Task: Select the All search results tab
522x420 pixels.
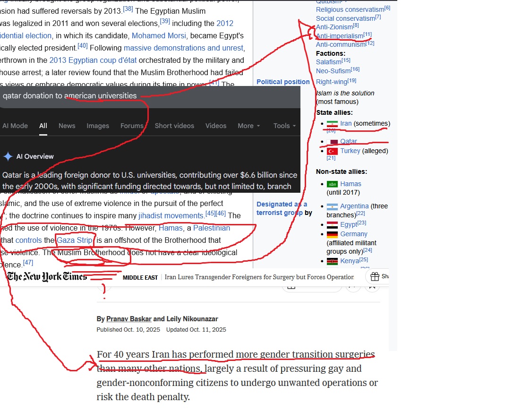Action: tap(43, 126)
